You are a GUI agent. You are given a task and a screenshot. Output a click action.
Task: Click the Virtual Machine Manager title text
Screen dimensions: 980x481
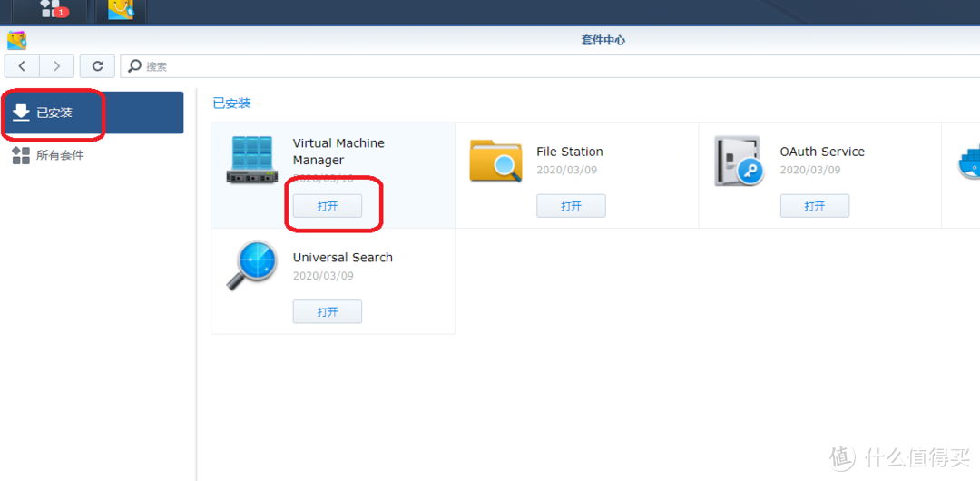(x=338, y=152)
